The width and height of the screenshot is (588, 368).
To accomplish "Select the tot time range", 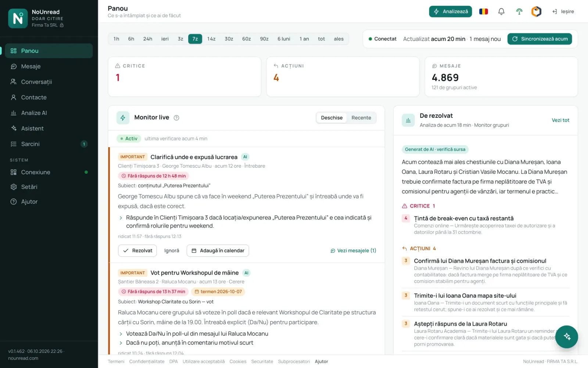I will (322, 39).
